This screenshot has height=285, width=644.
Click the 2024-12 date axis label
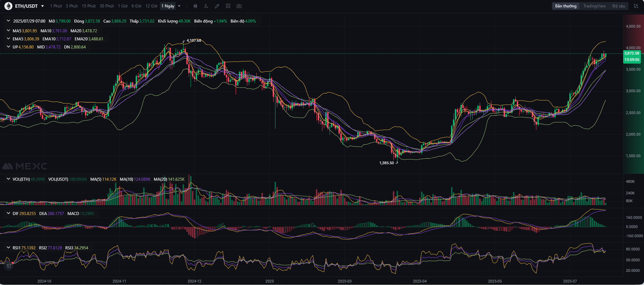tap(194, 281)
